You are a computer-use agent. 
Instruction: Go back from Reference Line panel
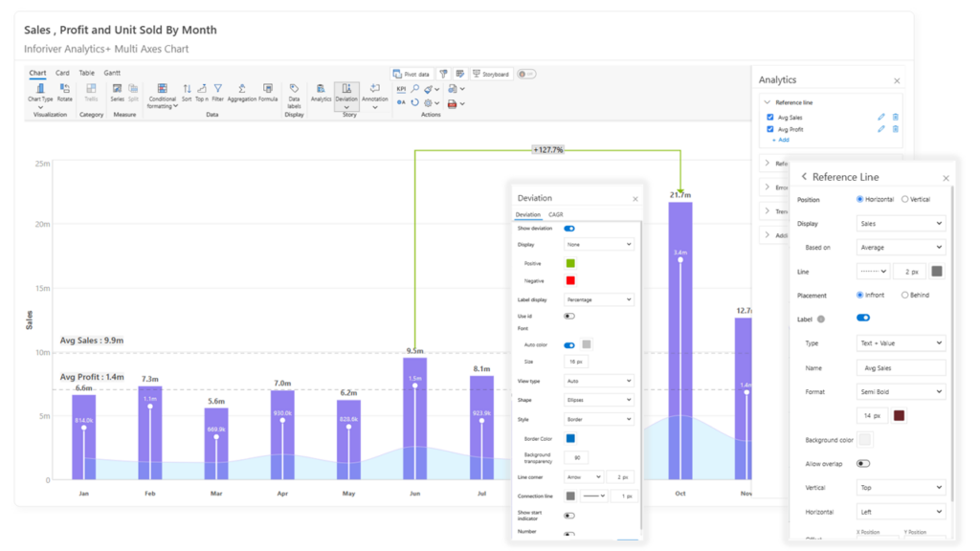pos(804,177)
